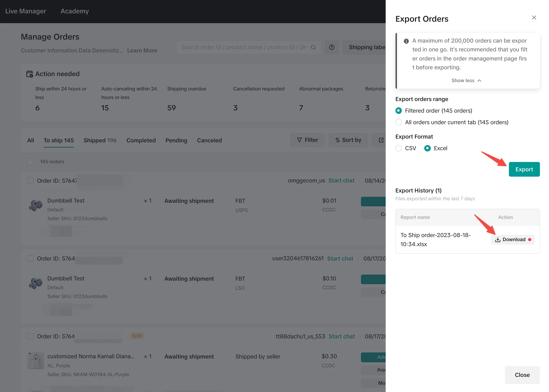Open the Sort by dropdown

pos(348,140)
